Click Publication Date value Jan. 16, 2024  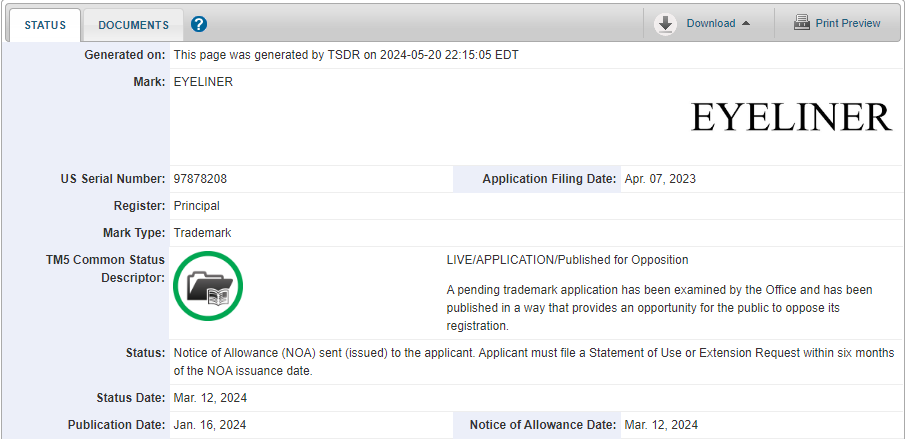(x=210, y=425)
